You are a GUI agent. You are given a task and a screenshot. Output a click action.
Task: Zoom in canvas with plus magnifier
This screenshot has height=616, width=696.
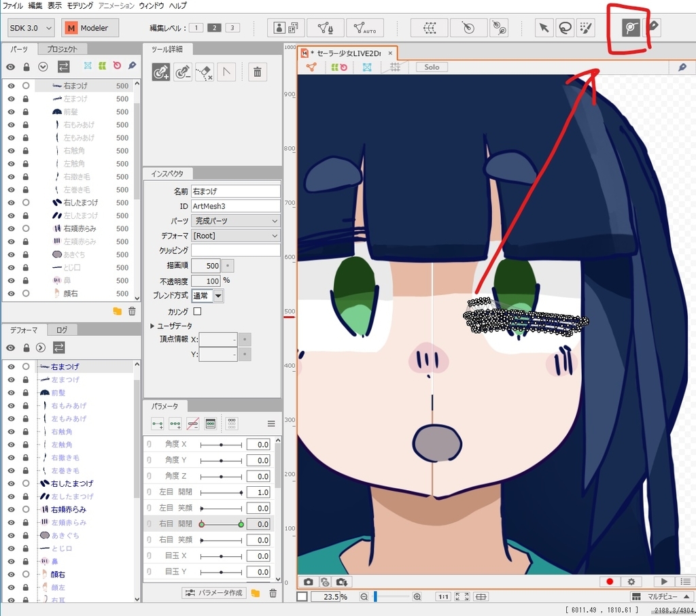click(417, 596)
